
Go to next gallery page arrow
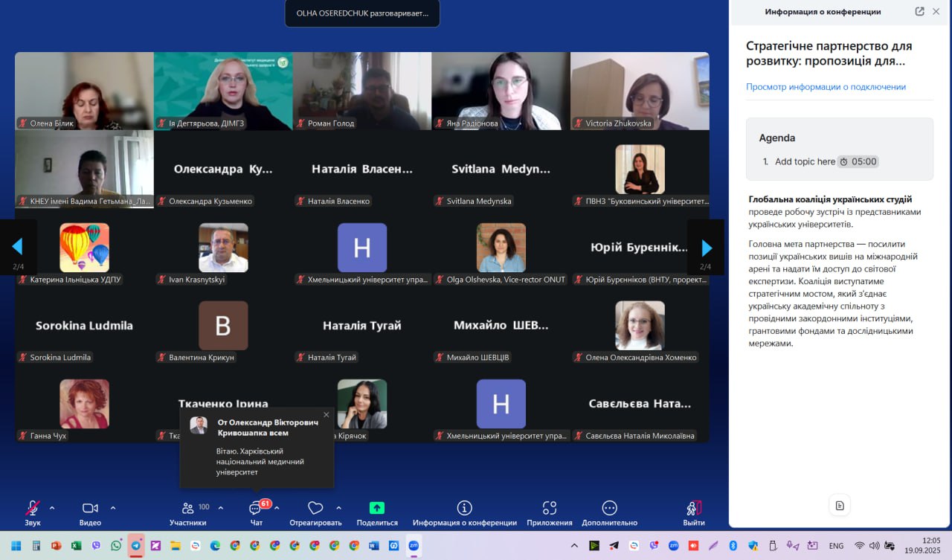click(x=707, y=248)
